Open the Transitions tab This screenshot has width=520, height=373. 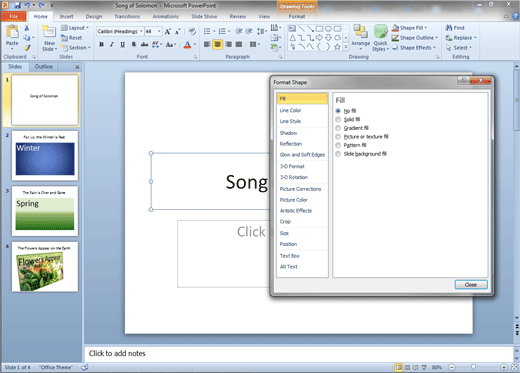127,16
